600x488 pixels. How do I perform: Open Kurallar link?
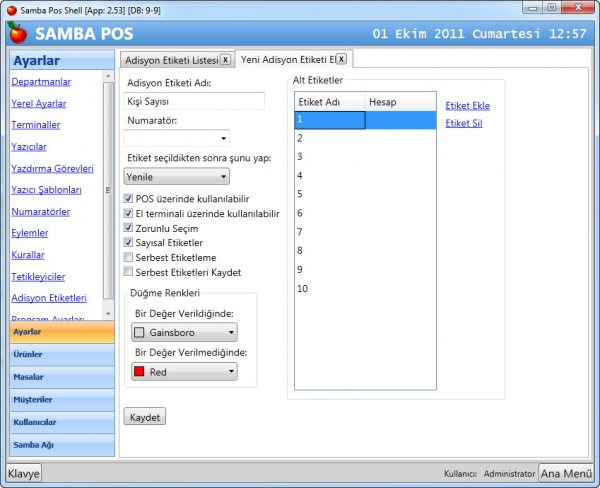[x=28, y=255]
